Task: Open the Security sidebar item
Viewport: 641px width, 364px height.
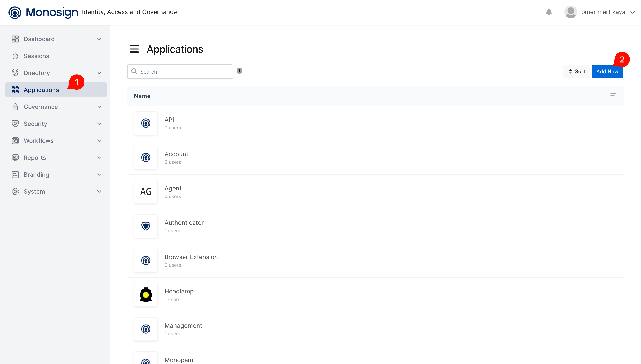Action: click(x=56, y=124)
